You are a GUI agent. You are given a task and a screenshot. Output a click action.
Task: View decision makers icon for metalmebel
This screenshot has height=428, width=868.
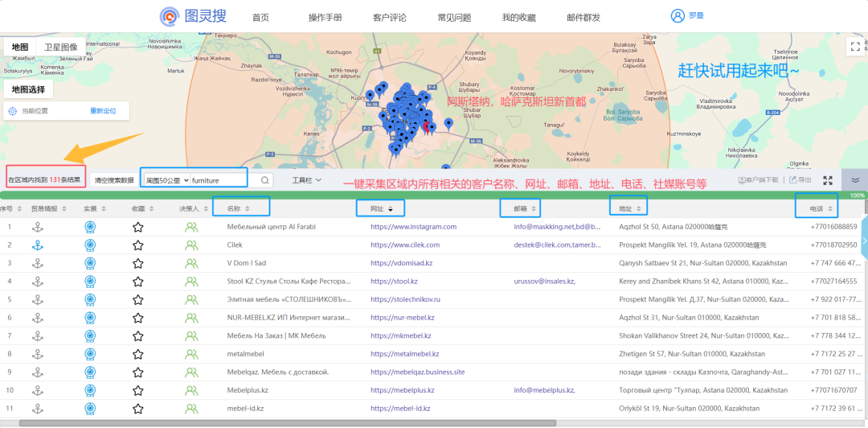(191, 354)
